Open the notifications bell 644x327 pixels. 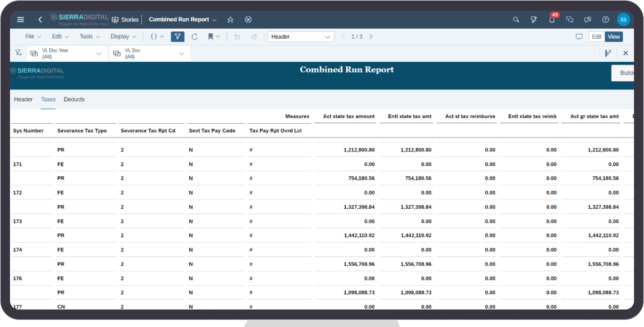pos(551,19)
